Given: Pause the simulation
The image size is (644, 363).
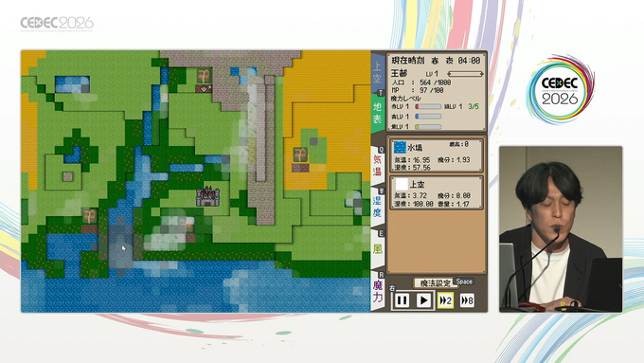Looking at the screenshot, I should [402, 301].
